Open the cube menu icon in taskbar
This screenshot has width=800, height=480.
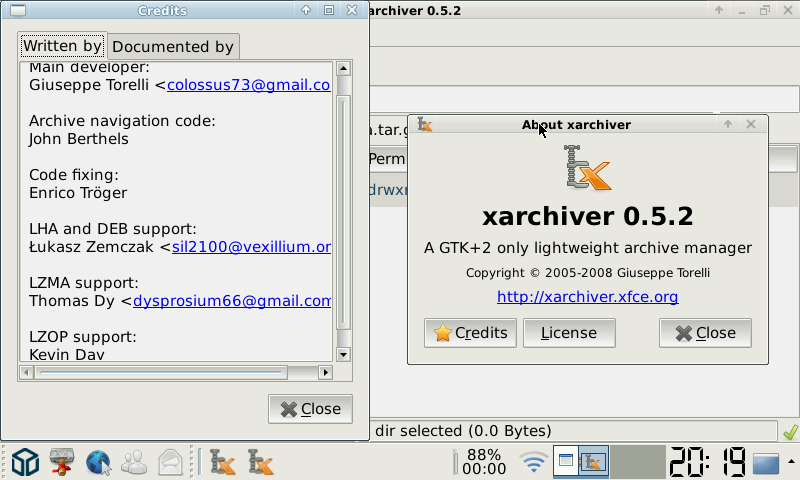[25, 462]
